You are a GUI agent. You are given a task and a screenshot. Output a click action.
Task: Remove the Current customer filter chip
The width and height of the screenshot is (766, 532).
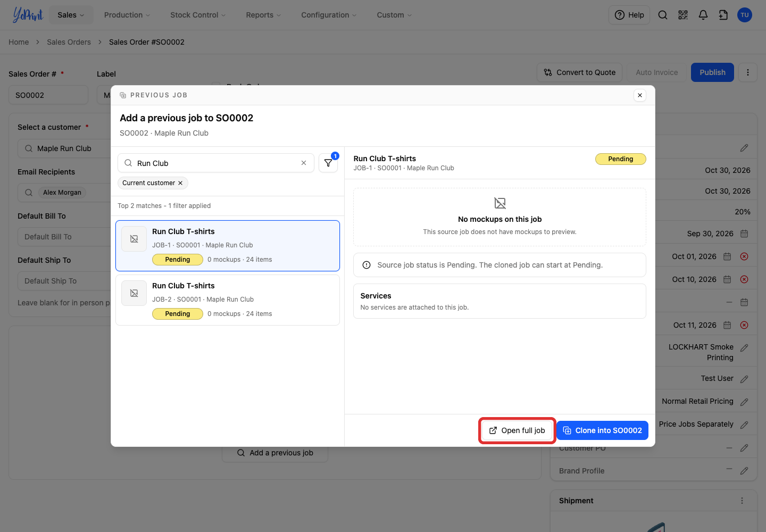[180, 183]
